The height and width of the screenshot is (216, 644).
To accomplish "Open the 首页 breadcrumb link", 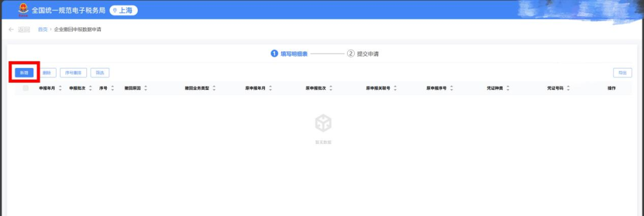I will click(x=43, y=30).
